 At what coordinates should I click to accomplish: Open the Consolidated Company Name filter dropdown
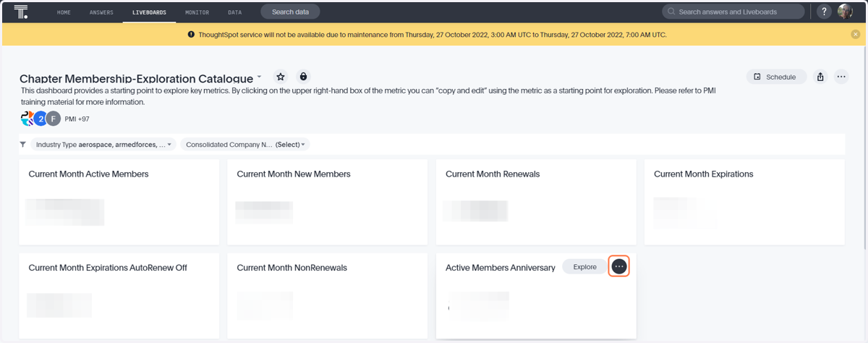point(245,144)
